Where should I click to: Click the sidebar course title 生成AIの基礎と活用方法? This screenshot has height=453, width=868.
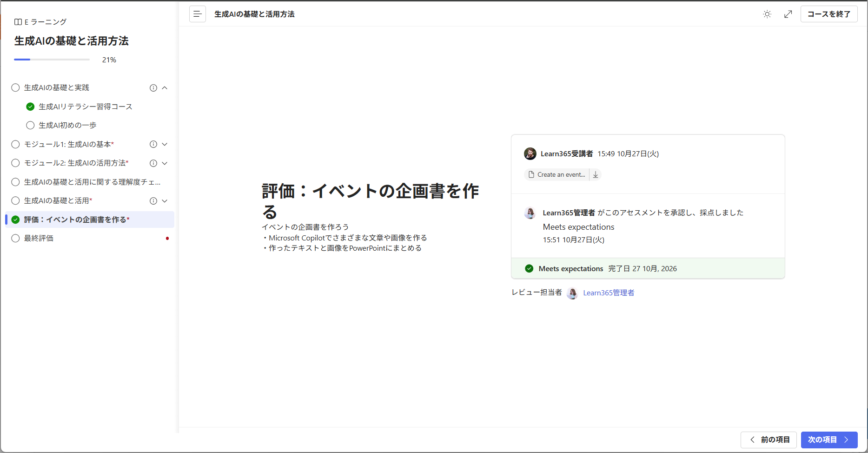72,41
